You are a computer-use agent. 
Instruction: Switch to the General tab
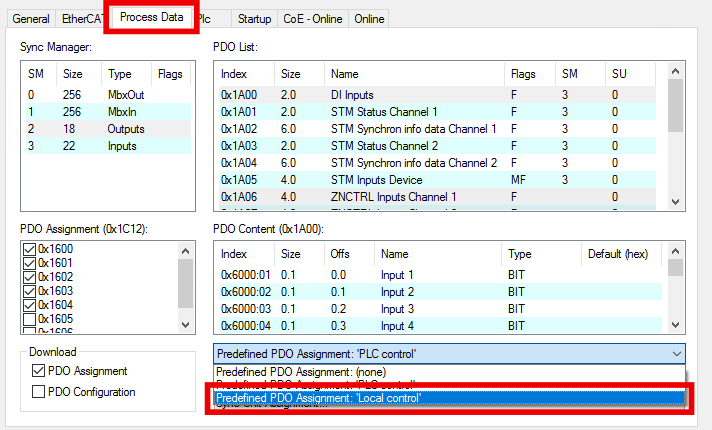coord(31,19)
